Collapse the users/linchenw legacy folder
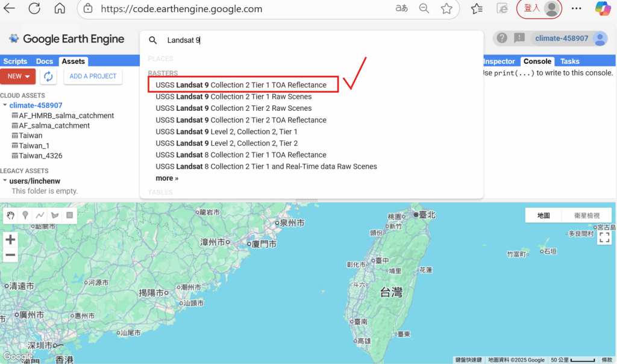The width and height of the screenshot is (617, 364). pyautogui.click(x=5, y=181)
